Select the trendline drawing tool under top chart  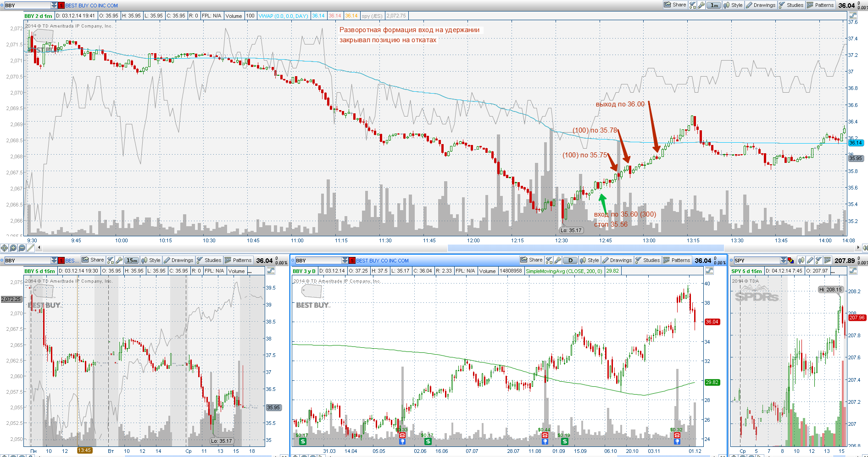[30, 248]
